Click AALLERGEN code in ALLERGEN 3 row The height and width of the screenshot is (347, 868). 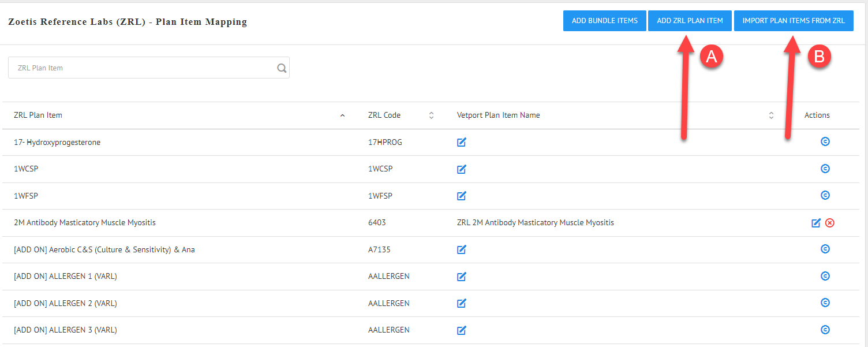tap(389, 330)
